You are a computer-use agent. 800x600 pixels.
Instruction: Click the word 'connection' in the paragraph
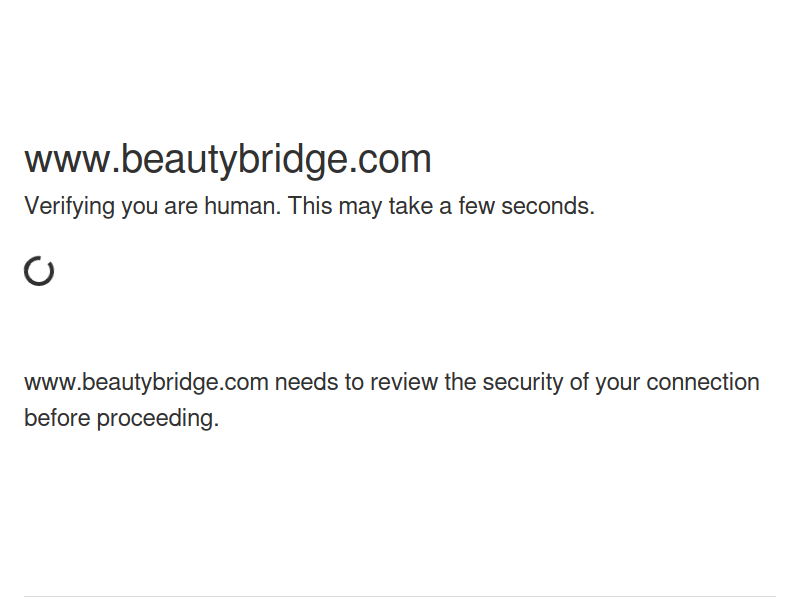[x=703, y=383]
